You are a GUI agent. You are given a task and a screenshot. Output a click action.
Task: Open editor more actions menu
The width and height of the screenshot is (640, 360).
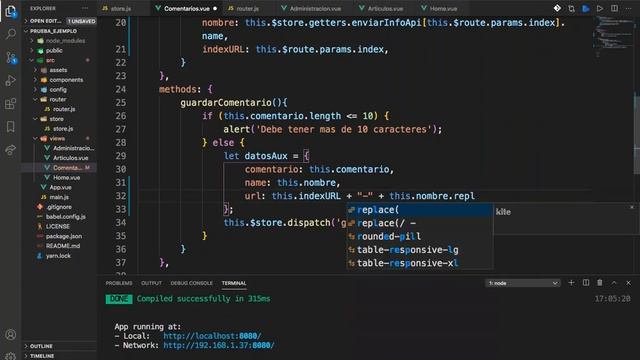tap(629, 8)
